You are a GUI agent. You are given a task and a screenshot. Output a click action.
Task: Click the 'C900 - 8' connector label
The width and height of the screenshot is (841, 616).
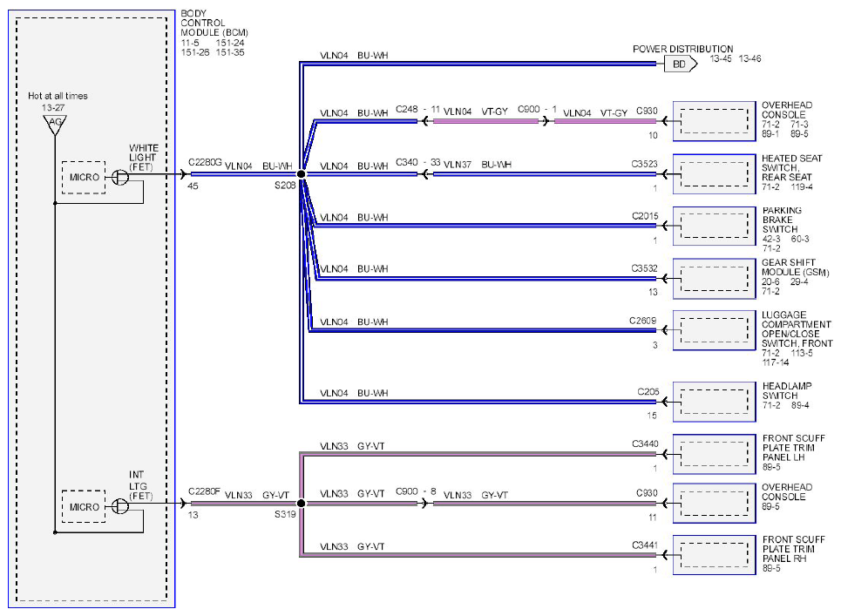pyautogui.click(x=416, y=491)
